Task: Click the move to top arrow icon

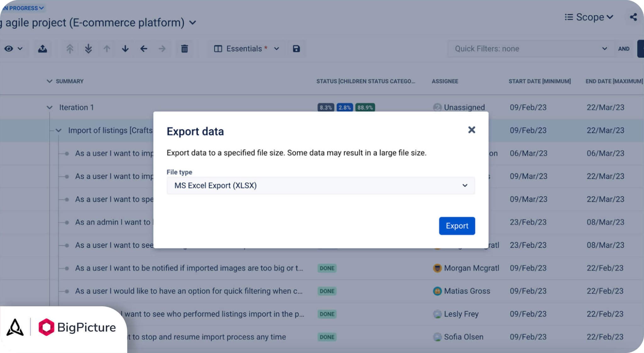Action: (x=70, y=49)
